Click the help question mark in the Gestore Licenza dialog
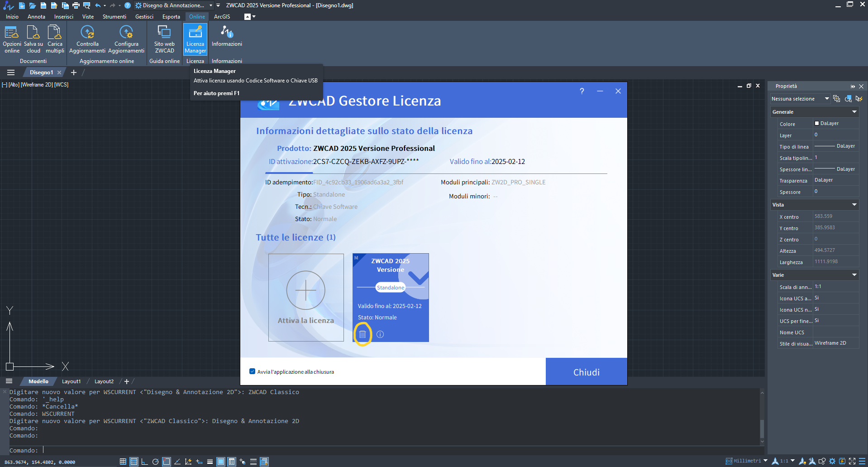The height and width of the screenshot is (467, 868). 582,91
